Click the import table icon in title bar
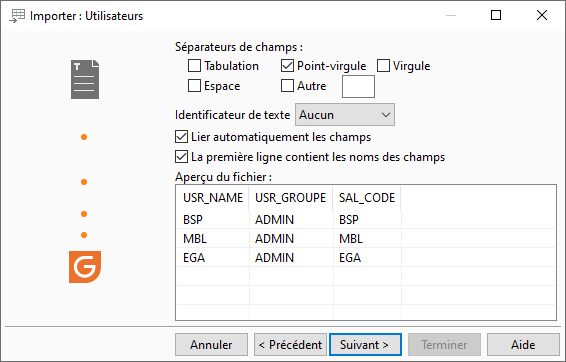 click(x=17, y=16)
